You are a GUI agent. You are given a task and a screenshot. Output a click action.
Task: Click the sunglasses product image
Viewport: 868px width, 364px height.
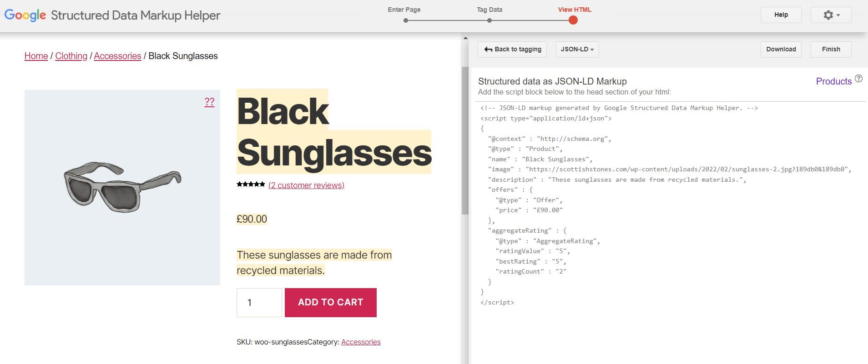(x=122, y=187)
